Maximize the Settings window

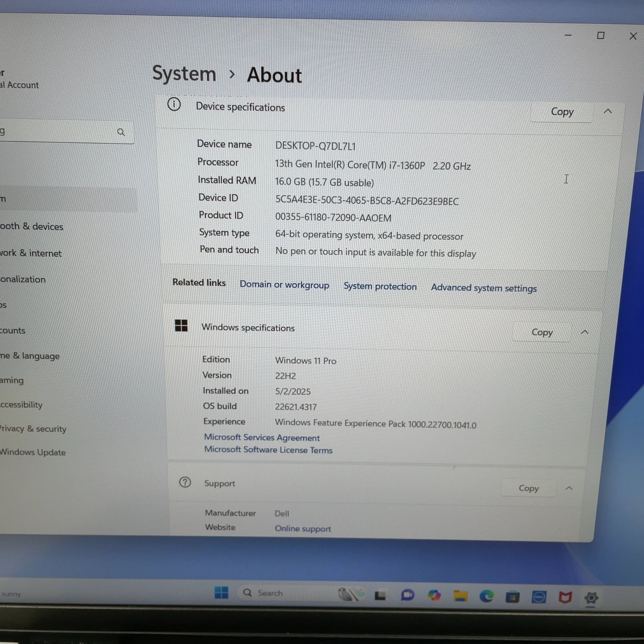click(601, 36)
